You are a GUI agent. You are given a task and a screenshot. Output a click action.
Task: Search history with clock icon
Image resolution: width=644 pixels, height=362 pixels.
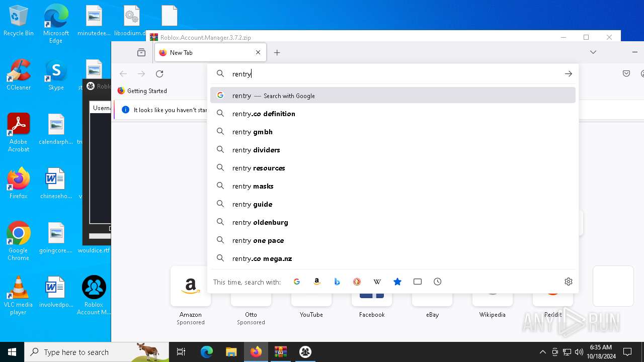[x=438, y=282]
